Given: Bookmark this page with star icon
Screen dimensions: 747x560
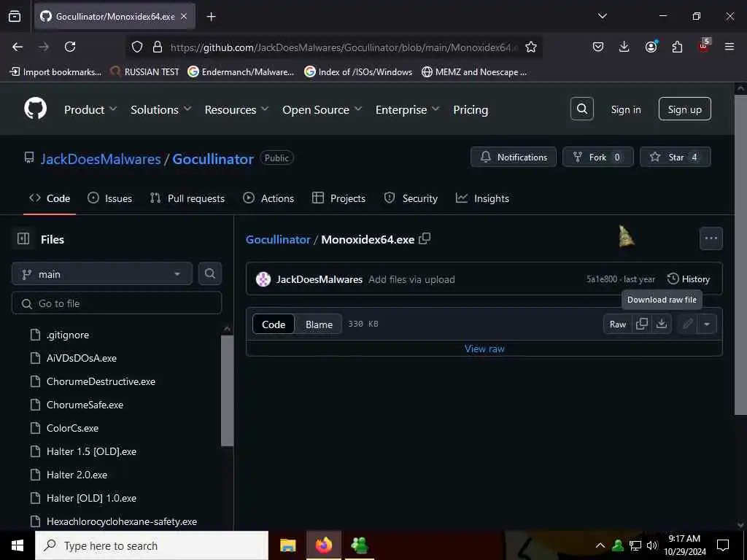Looking at the screenshot, I should pyautogui.click(x=531, y=47).
